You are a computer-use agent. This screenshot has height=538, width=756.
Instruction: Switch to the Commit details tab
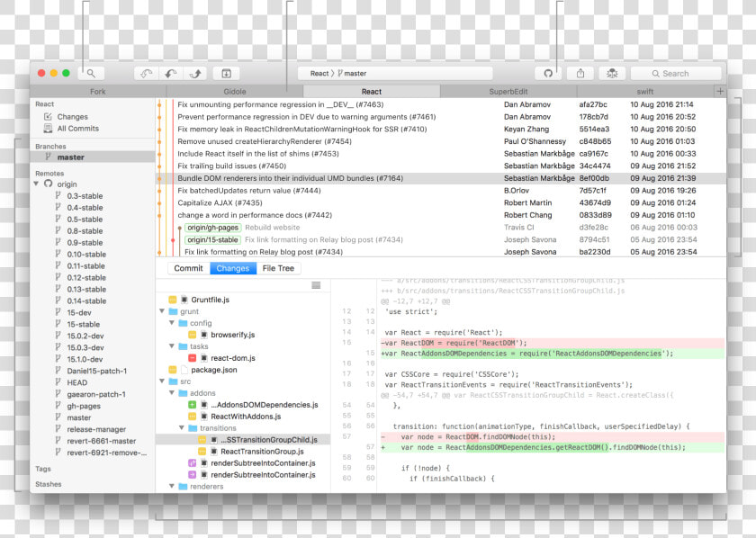coord(188,268)
